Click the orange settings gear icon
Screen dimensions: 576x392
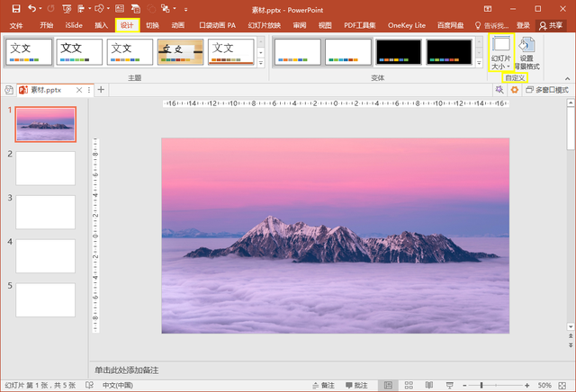coord(515,90)
